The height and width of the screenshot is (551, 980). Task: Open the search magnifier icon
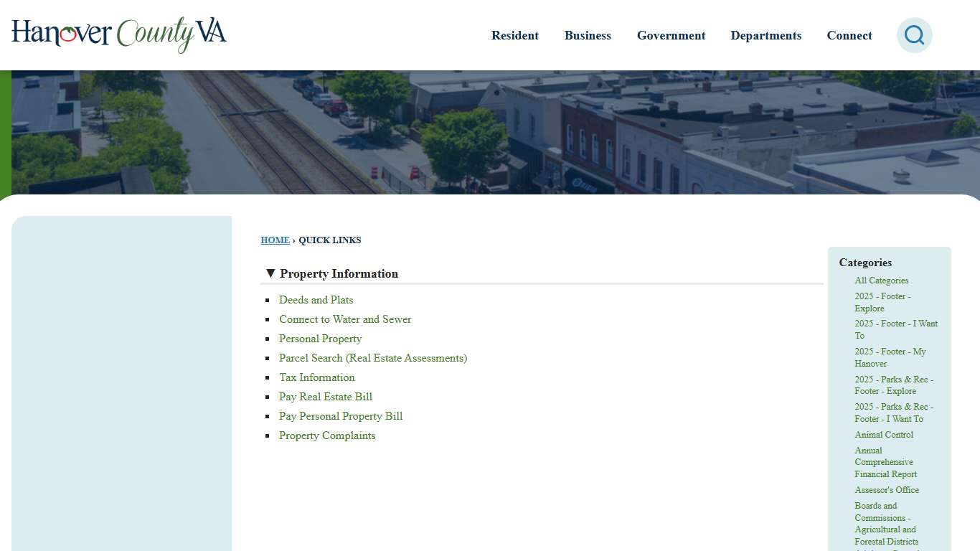click(x=914, y=34)
